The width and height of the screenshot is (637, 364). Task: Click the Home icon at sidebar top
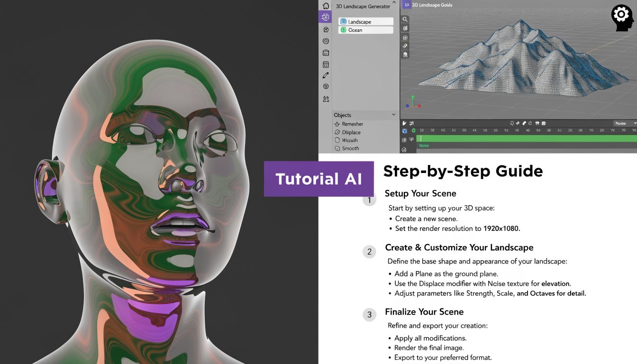325,5
